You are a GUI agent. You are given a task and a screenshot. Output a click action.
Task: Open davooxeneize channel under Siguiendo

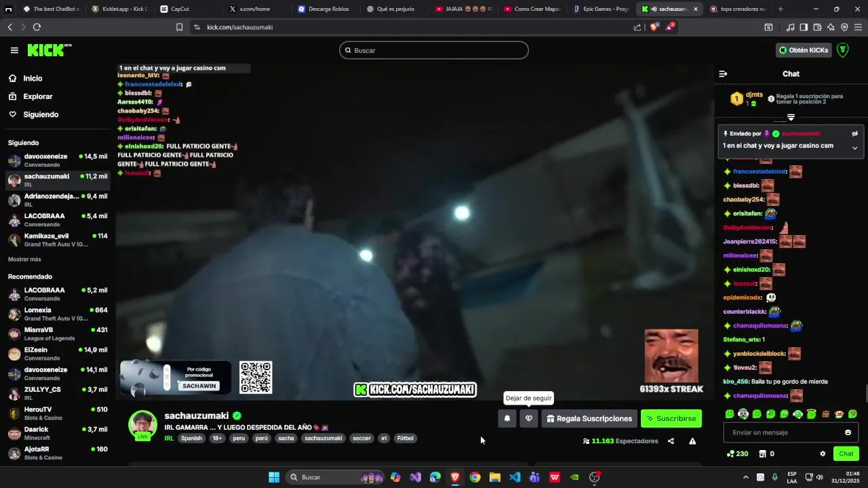pyautogui.click(x=58, y=161)
